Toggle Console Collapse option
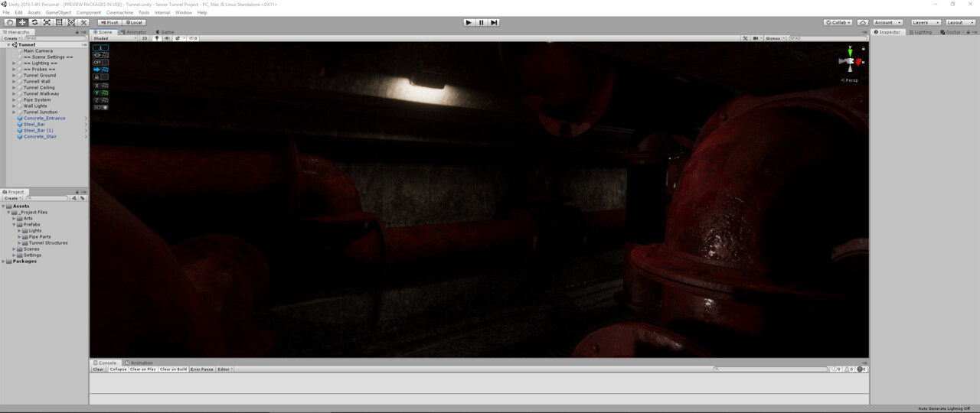The height and width of the screenshot is (413, 980). tap(118, 369)
